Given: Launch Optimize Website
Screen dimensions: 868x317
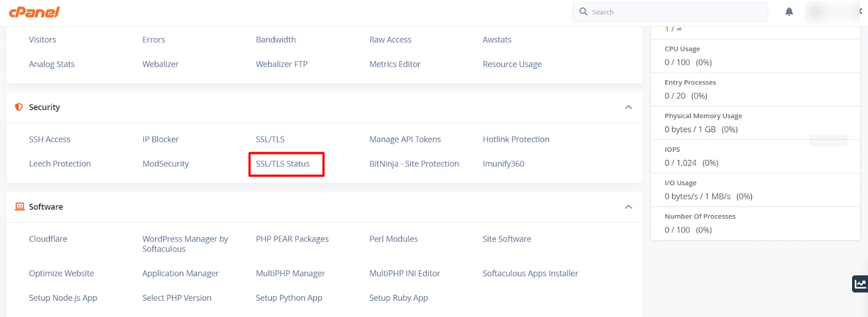Looking at the screenshot, I should (61, 274).
